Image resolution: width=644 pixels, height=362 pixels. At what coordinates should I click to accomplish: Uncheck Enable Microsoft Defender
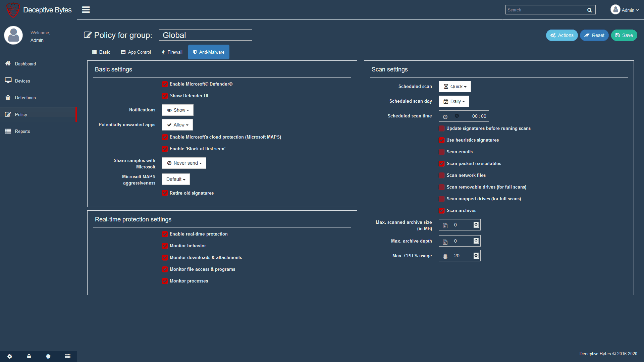tap(165, 84)
